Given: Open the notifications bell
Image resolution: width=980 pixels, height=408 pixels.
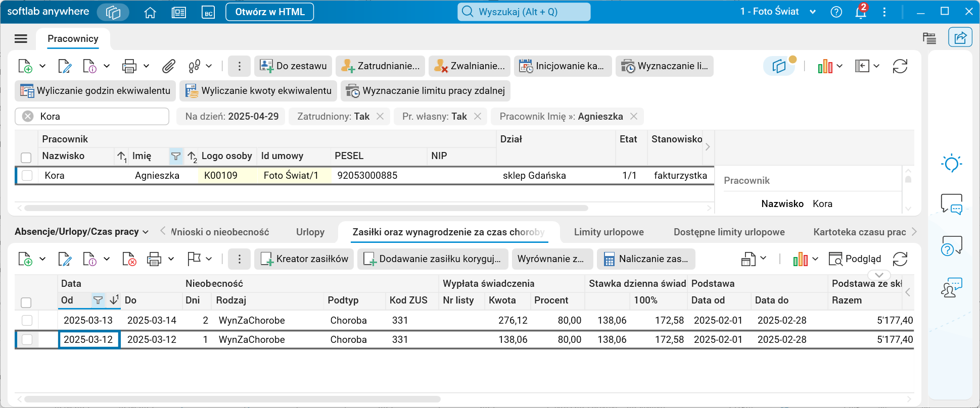Looking at the screenshot, I should (861, 12).
